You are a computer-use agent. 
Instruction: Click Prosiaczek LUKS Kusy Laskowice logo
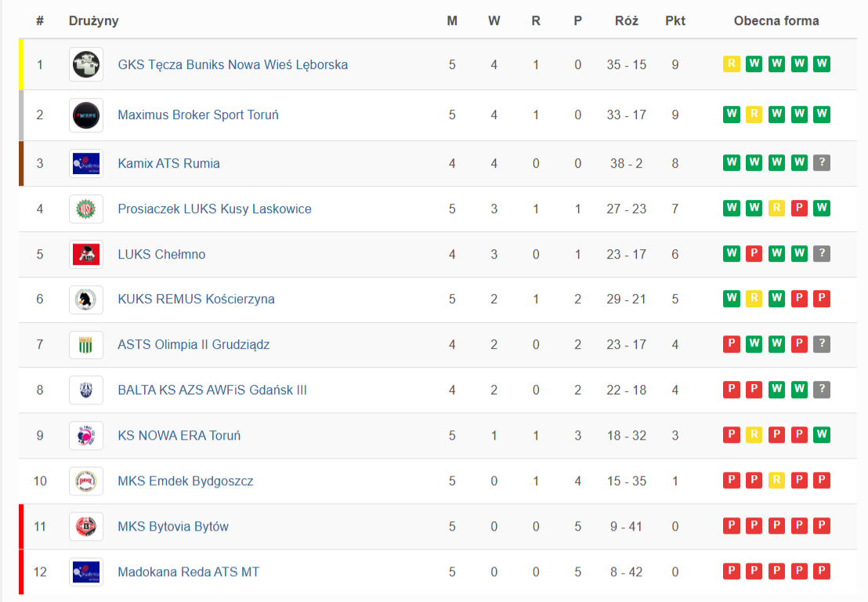point(86,209)
